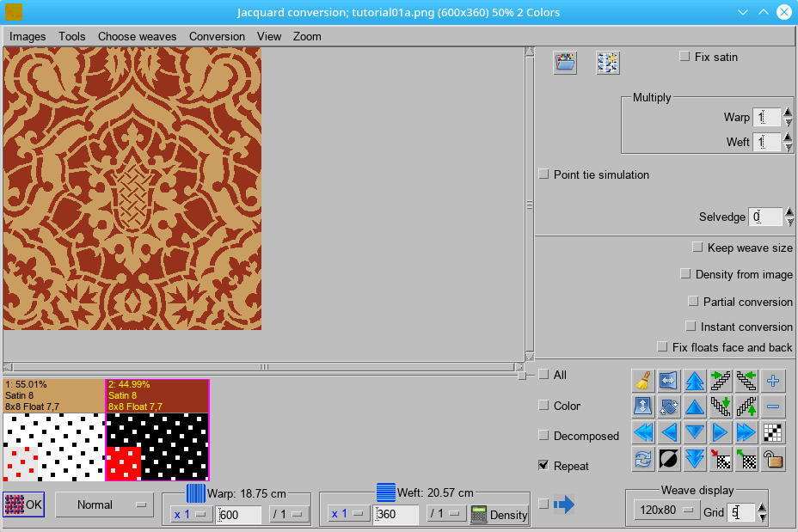The height and width of the screenshot is (532, 798).
Task: Click the blue plus icon
Action: click(772, 381)
